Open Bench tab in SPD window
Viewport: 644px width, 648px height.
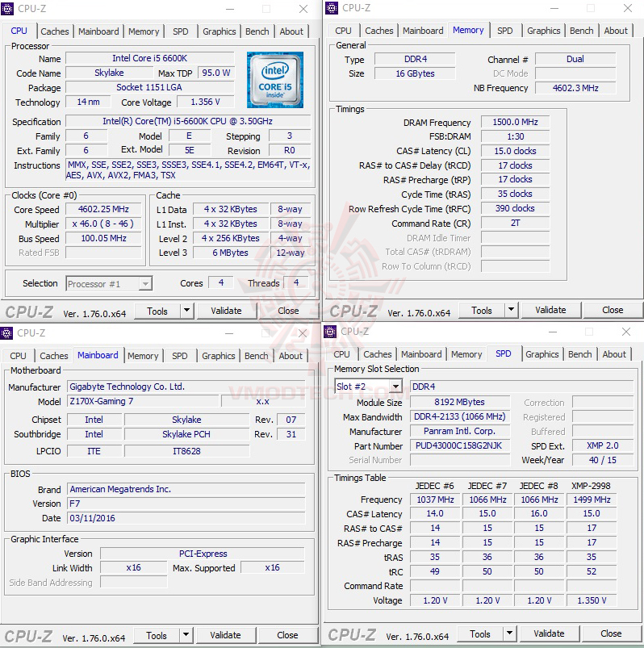tap(580, 354)
